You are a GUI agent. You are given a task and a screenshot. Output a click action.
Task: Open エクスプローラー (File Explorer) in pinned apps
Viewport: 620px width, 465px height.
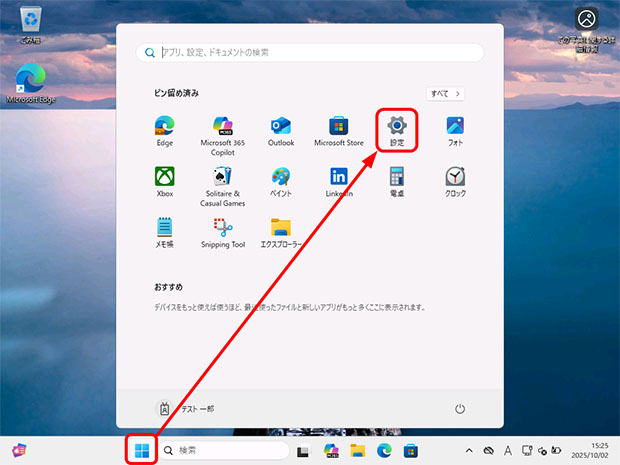(281, 232)
